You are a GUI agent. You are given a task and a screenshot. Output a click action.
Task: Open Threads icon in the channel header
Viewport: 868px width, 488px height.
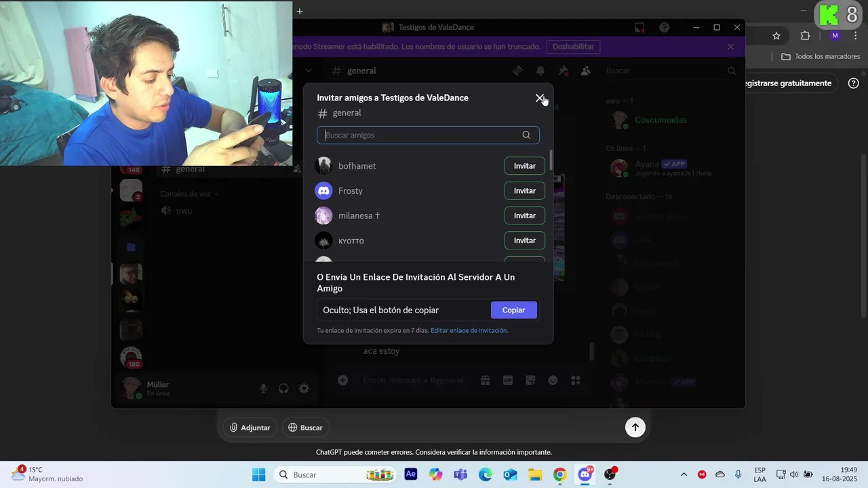click(518, 70)
